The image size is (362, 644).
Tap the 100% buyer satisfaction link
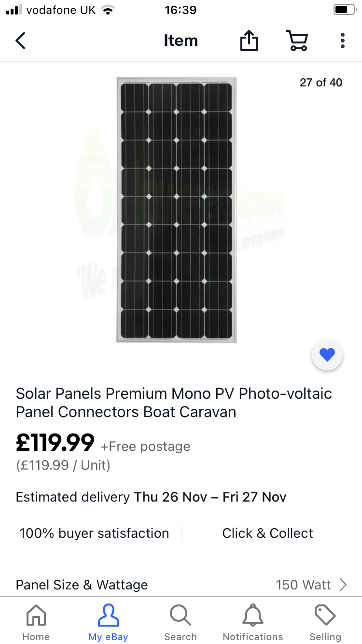coord(94,533)
